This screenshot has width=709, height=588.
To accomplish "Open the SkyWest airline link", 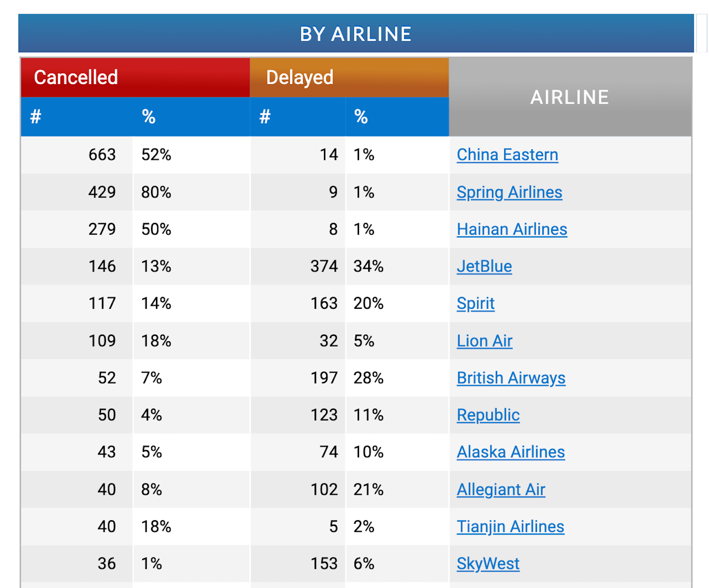I will [x=487, y=563].
